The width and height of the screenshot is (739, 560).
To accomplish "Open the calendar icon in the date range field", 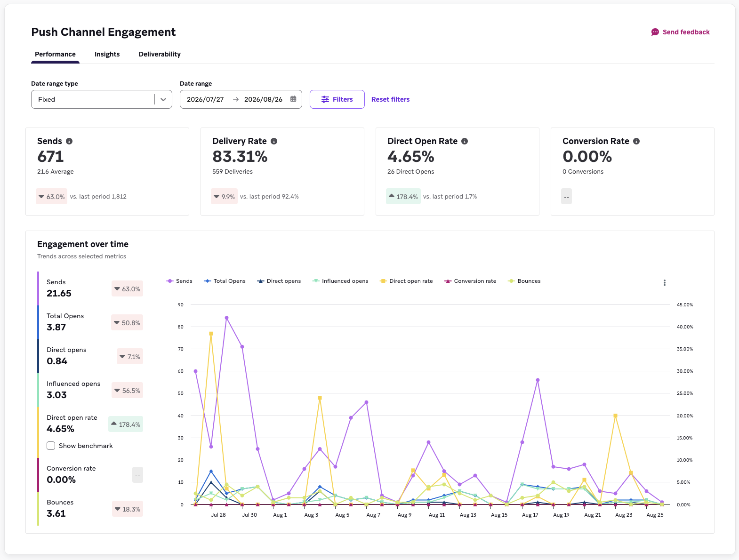I will tap(293, 99).
